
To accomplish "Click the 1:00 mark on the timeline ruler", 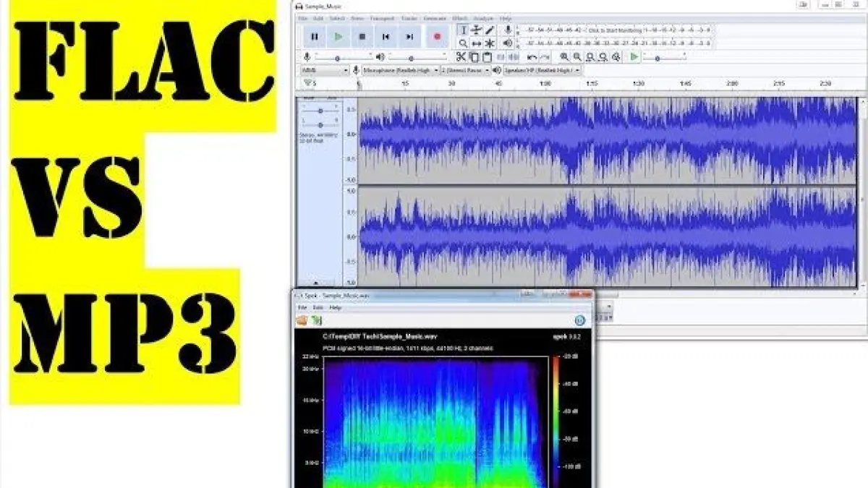I will coord(545,84).
